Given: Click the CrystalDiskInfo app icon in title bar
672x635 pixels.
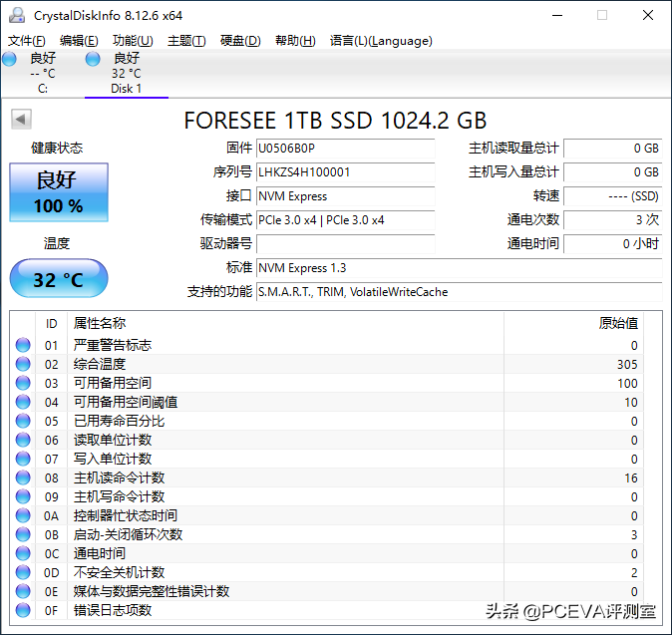Looking at the screenshot, I should click(x=17, y=15).
